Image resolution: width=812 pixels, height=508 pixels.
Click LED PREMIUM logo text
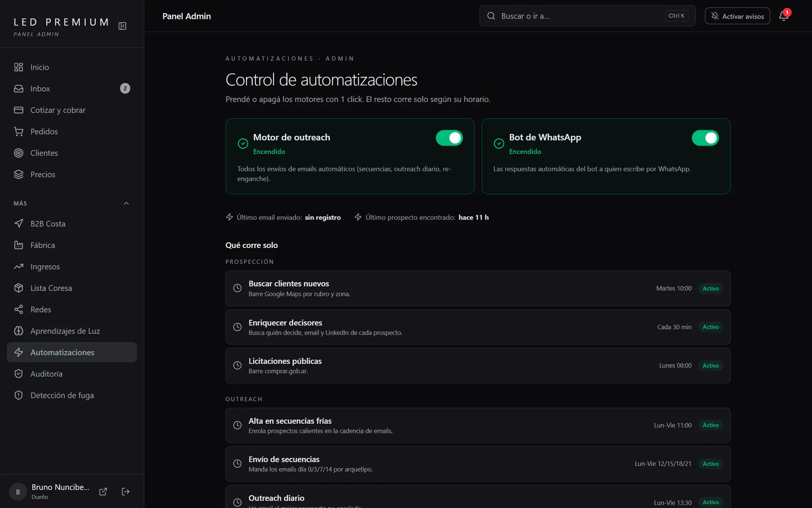(61, 22)
